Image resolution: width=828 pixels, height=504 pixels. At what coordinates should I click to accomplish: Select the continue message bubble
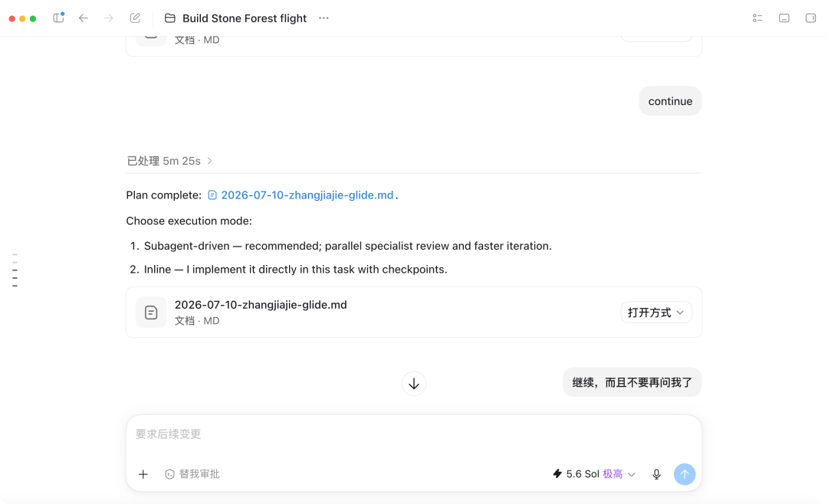670,101
